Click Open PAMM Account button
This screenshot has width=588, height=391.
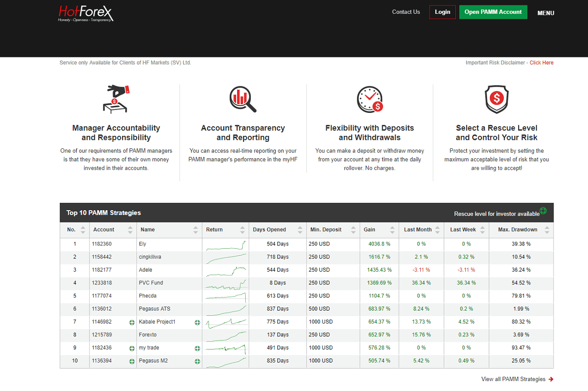(493, 12)
